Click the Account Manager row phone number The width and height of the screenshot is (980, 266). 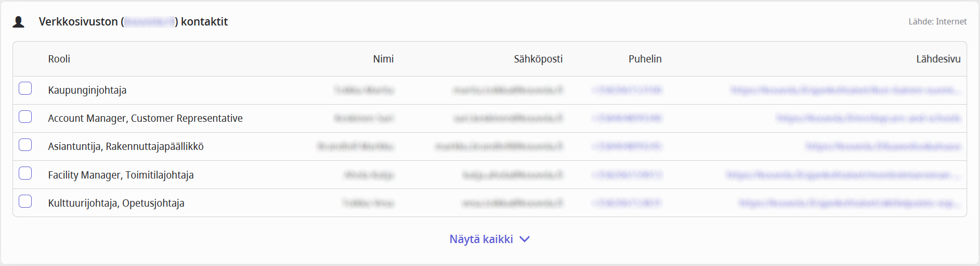pyautogui.click(x=627, y=118)
